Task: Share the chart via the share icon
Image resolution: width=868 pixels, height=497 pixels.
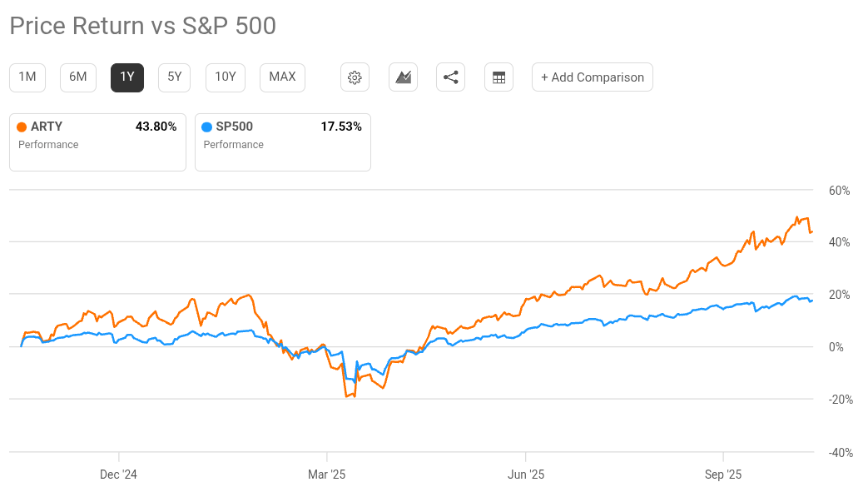Action: coord(450,77)
